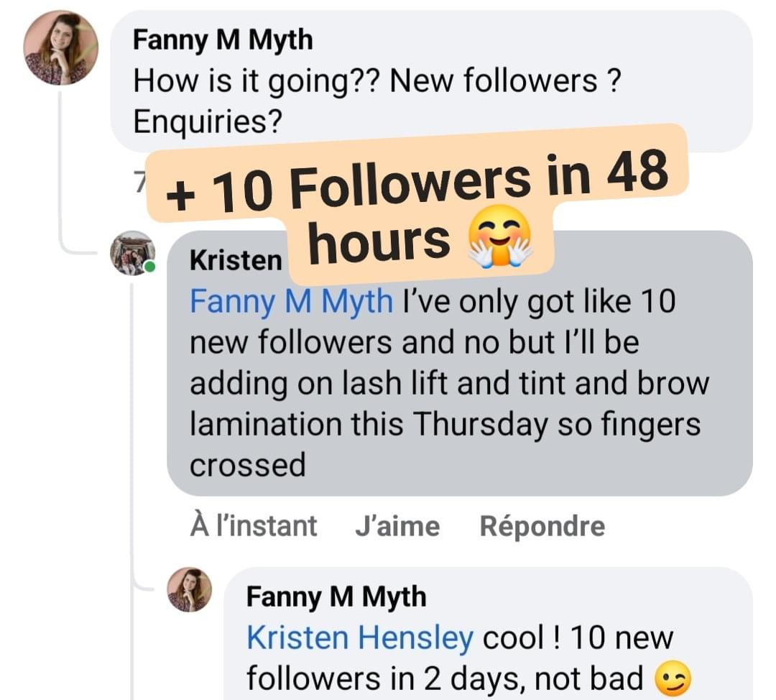Like Kristen's comment with J'aime
This screenshot has width=776, height=700.
tap(397, 526)
